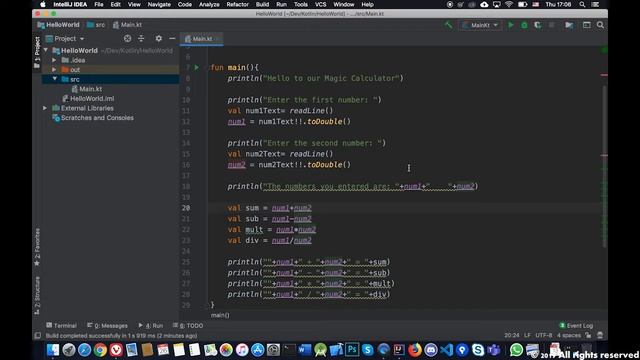This screenshot has width=640, height=360.
Task: Open the Terminal tool window
Action: 61,325
